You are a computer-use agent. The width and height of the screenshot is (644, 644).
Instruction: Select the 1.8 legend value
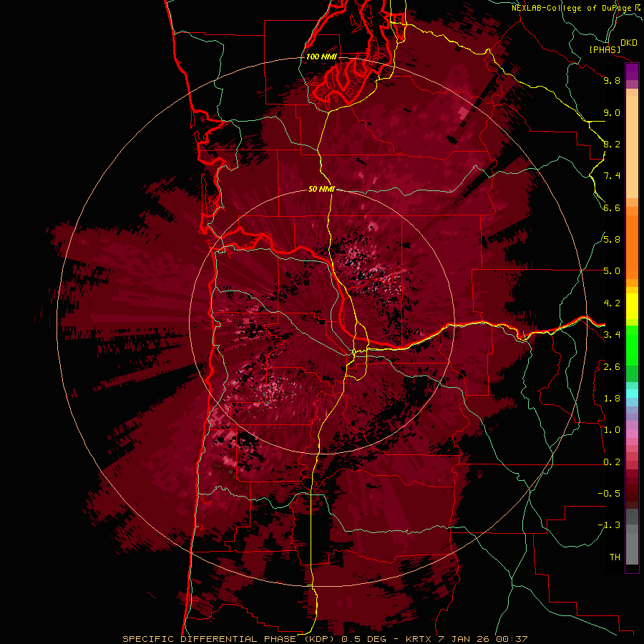coord(612,399)
